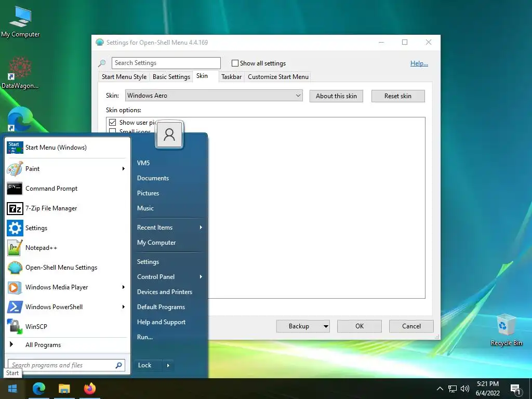Image resolution: width=532 pixels, height=399 pixels.
Task: Expand the Paint submenu arrow
Action: pyautogui.click(x=124, y=169)
